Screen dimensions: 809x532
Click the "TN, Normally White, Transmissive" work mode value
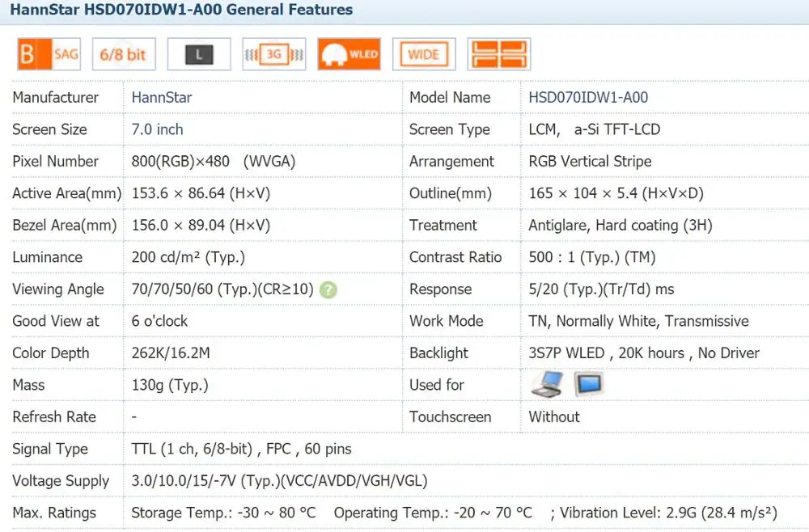[639, 321]
